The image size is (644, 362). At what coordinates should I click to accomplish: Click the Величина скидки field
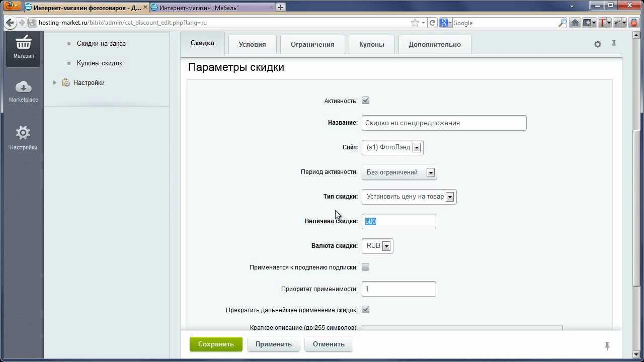click(399, 221)
